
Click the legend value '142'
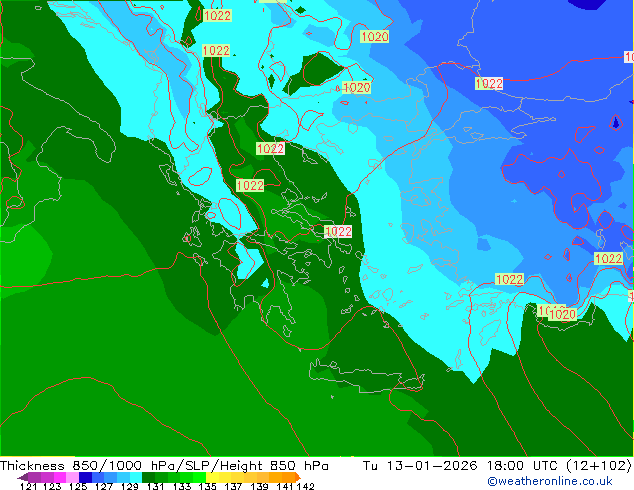coord(305,486)
